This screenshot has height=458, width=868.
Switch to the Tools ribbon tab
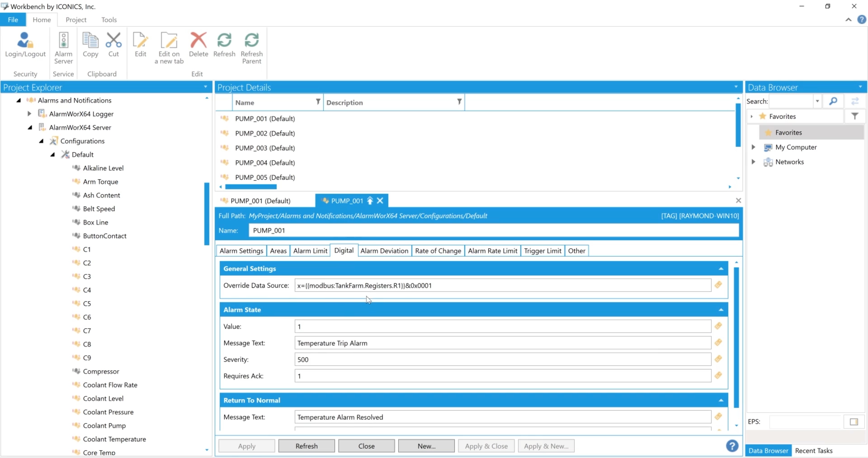(109, 19)
